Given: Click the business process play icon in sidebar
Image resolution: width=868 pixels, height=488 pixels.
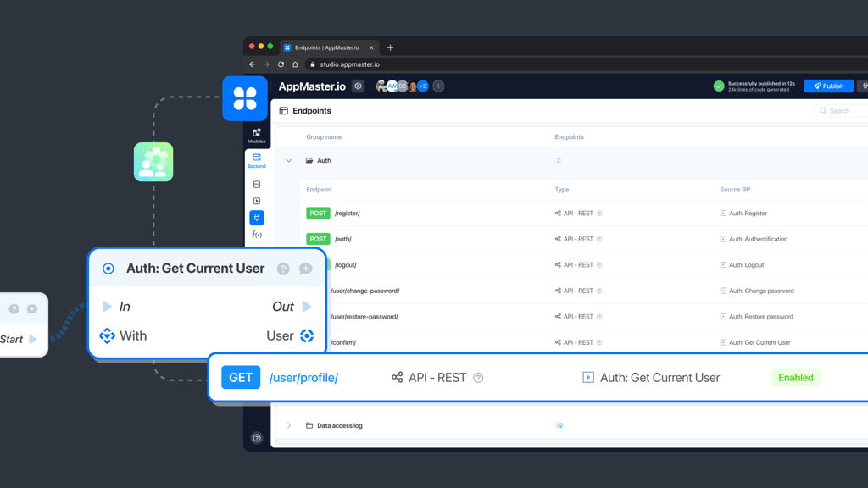Looking at the screenshot, I should click(257, 202).
